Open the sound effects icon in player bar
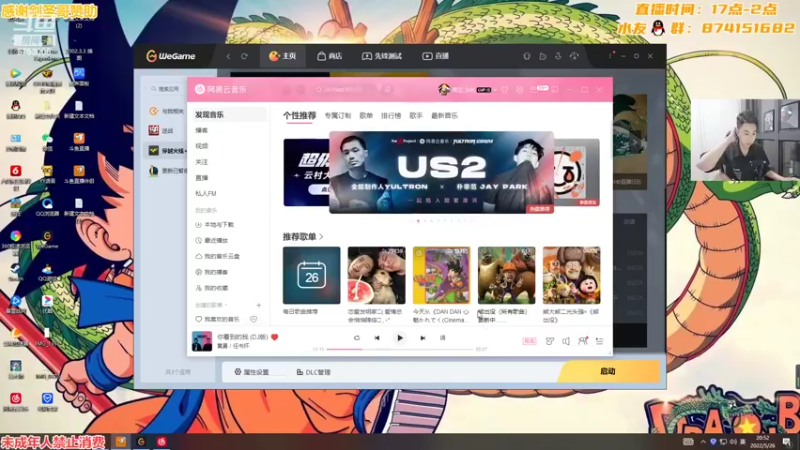The width and height of the screenshot is (800, 450). 549,341
